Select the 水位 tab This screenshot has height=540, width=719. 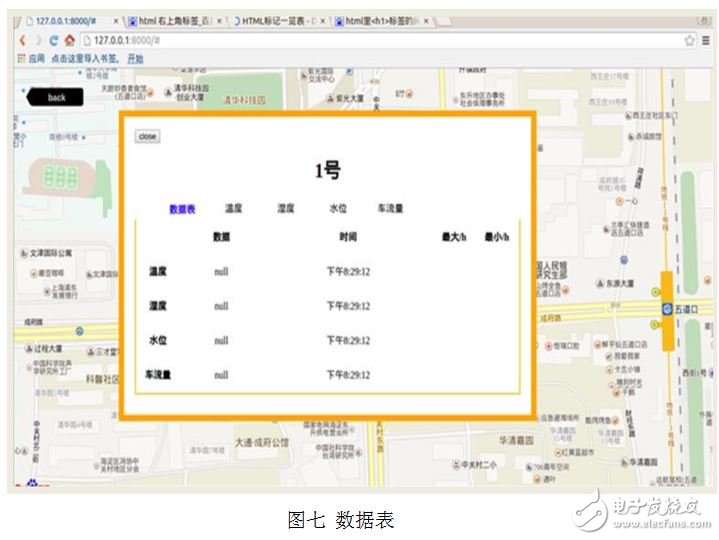pyautogui.click(x=338, y=209)
